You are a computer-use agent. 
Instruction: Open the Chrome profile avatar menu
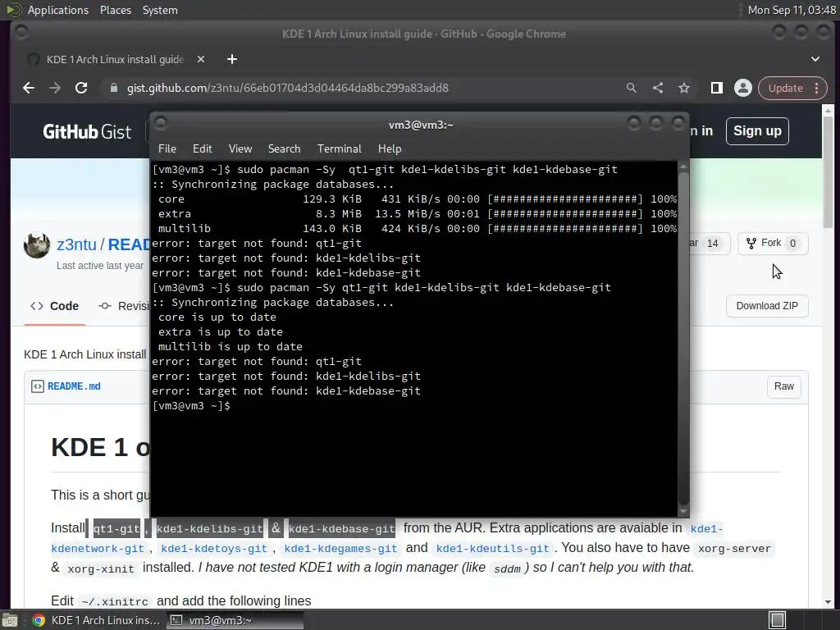pyautogui.click(x=743, y=88)
